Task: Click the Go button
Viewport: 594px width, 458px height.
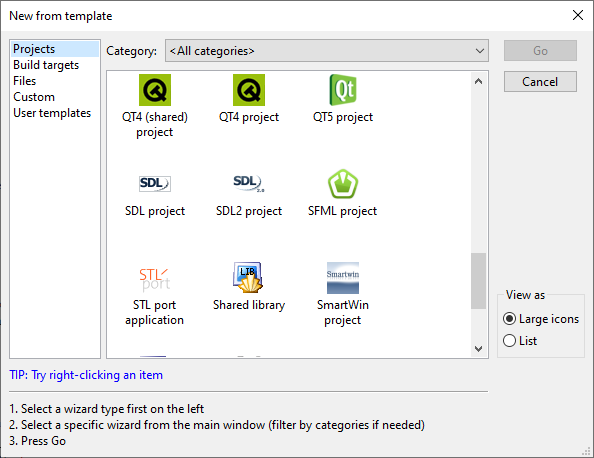Action: [x=540, y=50]
